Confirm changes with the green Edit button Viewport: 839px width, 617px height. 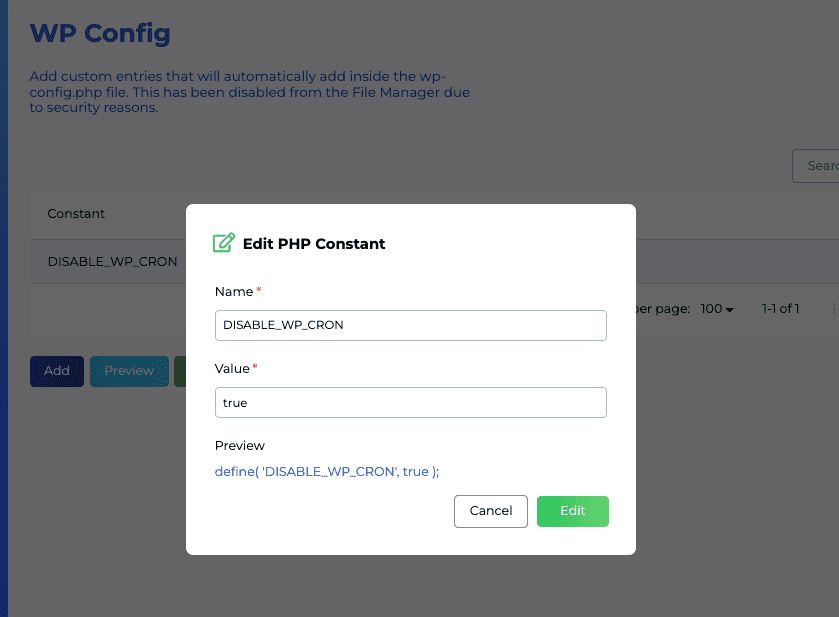click(x=573, y=511)
